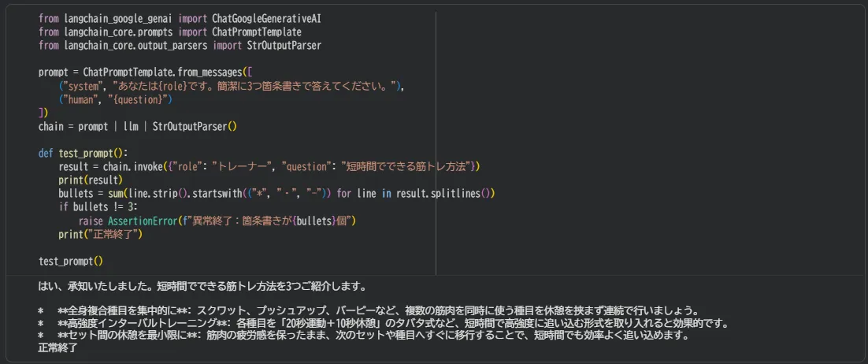Click the "system" string in the prompt tuple
Viewport: 868px width, 364px height.
coord(82,86)
